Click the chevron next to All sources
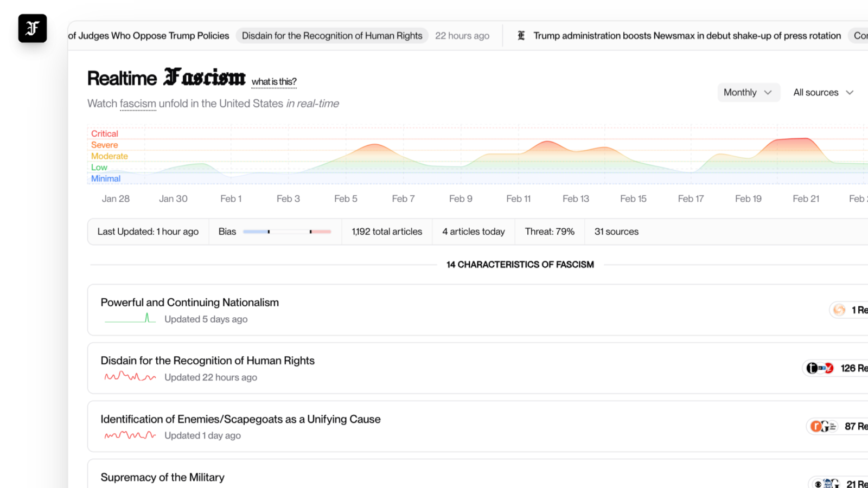Image resolution: width=868 pixels, height=488 pixels. pyautogui.click(x=850, y=93)
